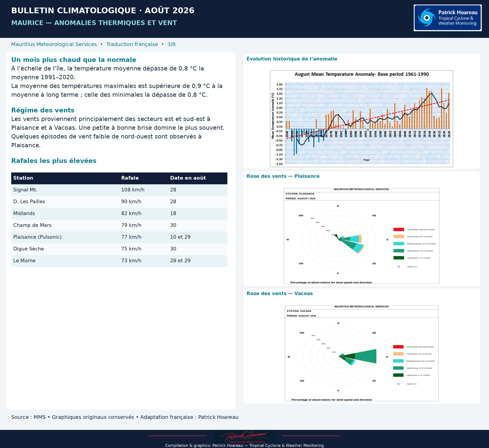The image size is (489, 448).
Task: Click the cyan Moderate breeze swatch in Plaisance legend
Action: tap(399, 244)
